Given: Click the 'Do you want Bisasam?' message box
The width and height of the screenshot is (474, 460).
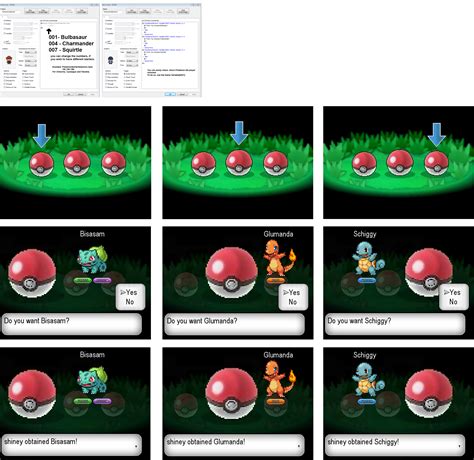Looking at the screenshot, I should pyautogui.click(x=72, y=324).
